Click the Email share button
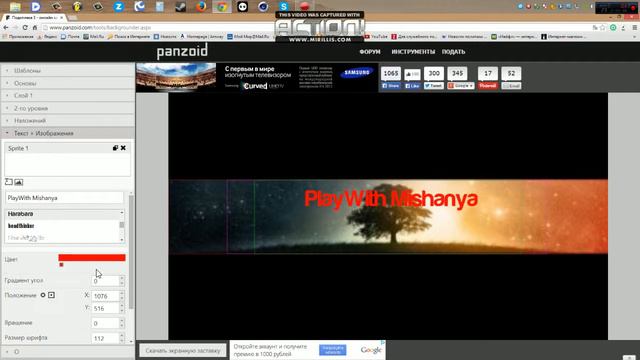640x360 pixels. (x=511, y=86)
